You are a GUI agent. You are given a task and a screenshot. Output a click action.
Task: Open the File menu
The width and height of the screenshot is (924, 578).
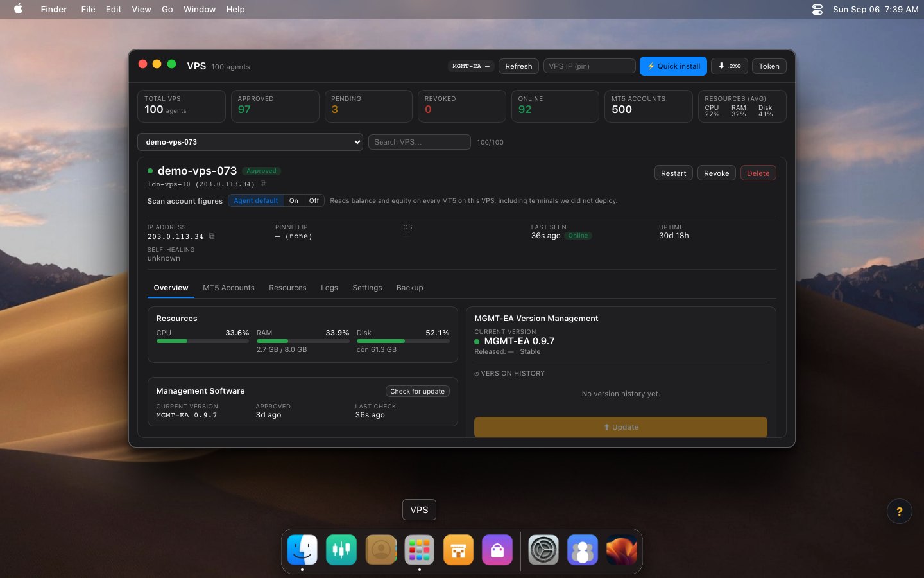pos(88,9)
